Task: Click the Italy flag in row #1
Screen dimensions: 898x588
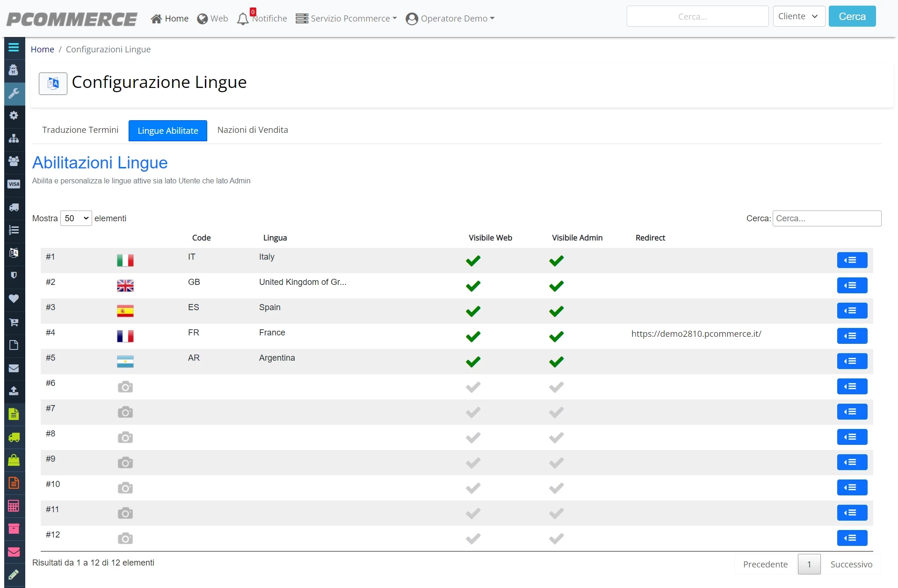Action: (125, 261)
